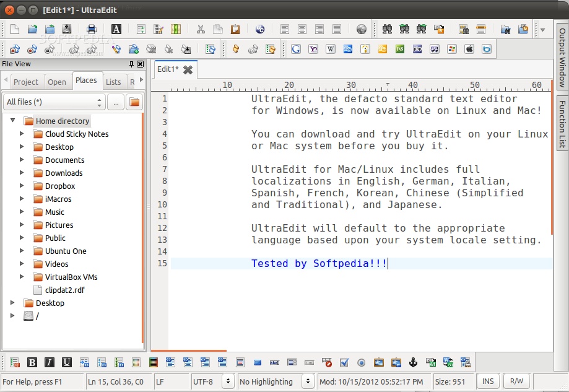Screen dimensions: 569x392
Task: Switch to the Open tab in File View
Action: click(57, 82)
